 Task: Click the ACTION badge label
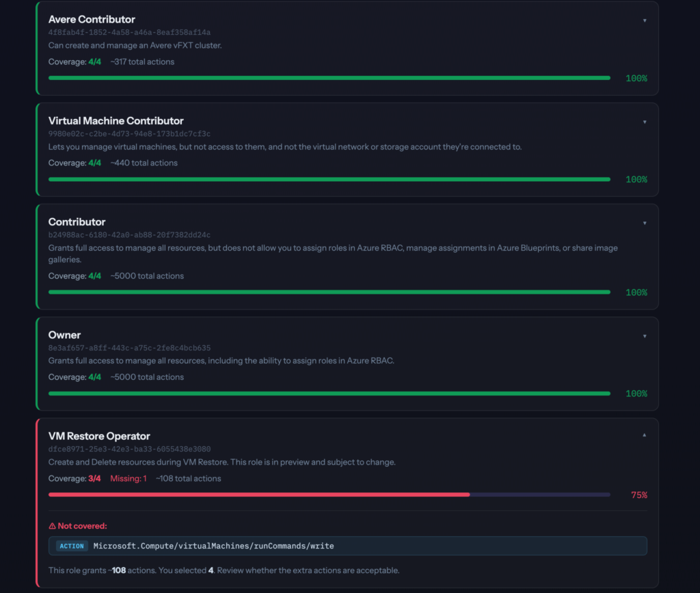(x=72, y=546)
